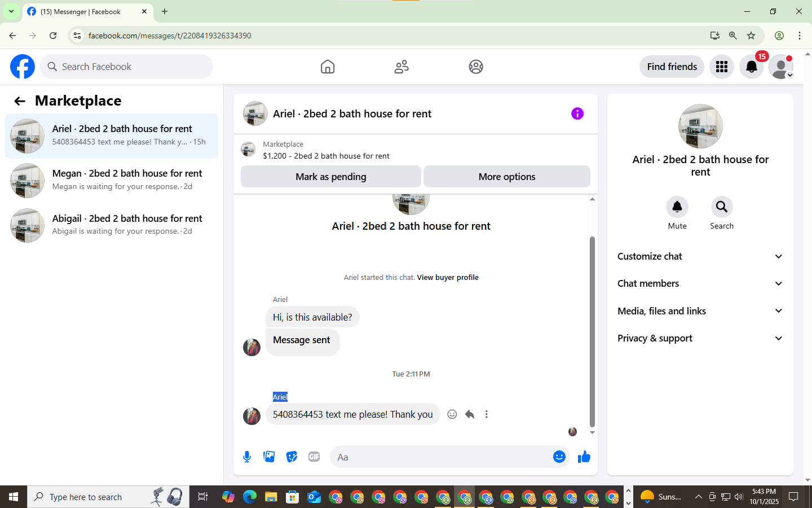Open the Chrome zoom indicator
The width and height of the screenshot is (812, 508).
(x=733, y=36)
